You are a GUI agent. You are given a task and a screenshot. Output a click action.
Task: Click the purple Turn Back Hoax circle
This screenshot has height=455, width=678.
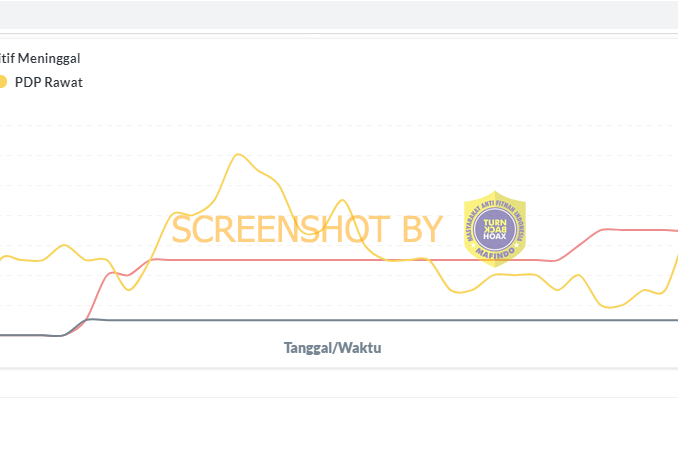click(x=495, y=229)
